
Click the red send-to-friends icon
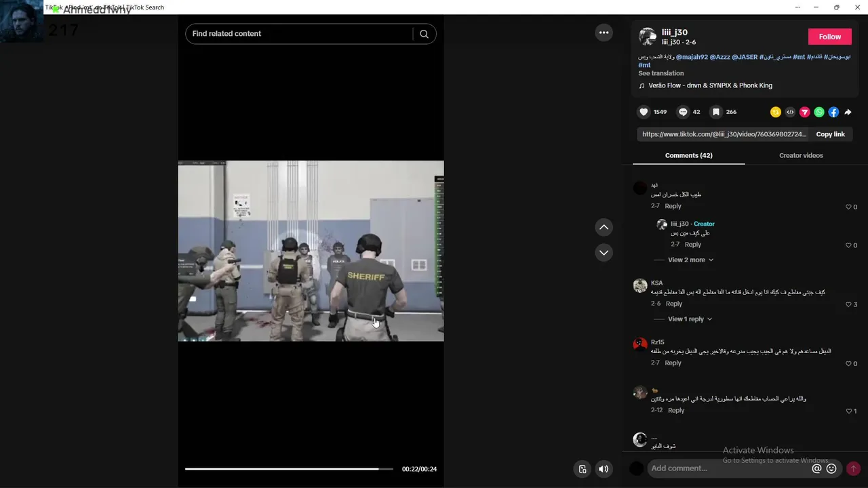tap(804, 112)
